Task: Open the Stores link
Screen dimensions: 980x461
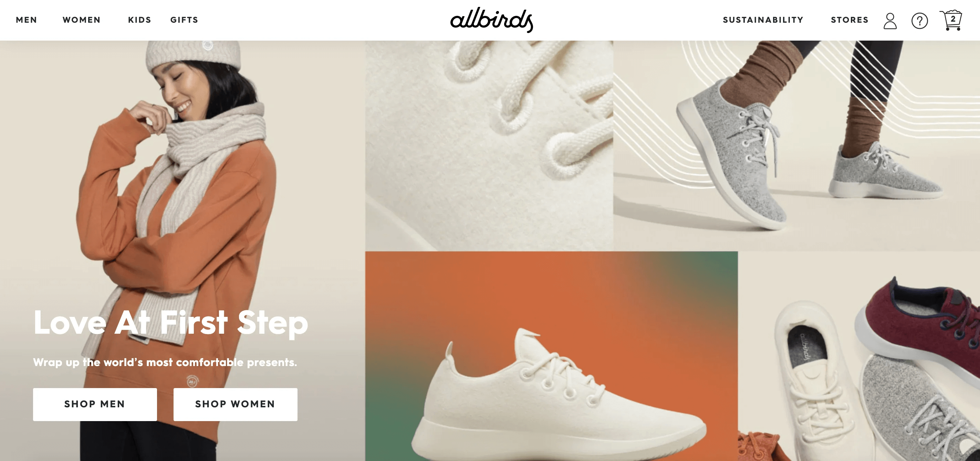Action: [x=850, y=20]
